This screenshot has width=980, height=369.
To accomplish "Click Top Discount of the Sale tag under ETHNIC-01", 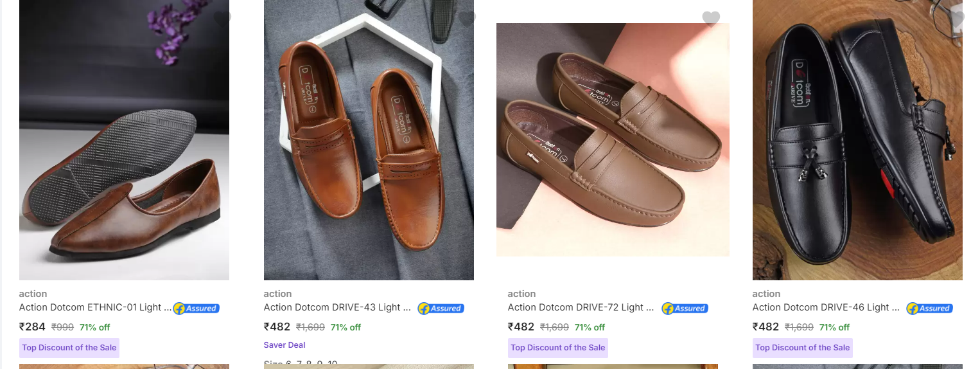I will coord(69,348).
